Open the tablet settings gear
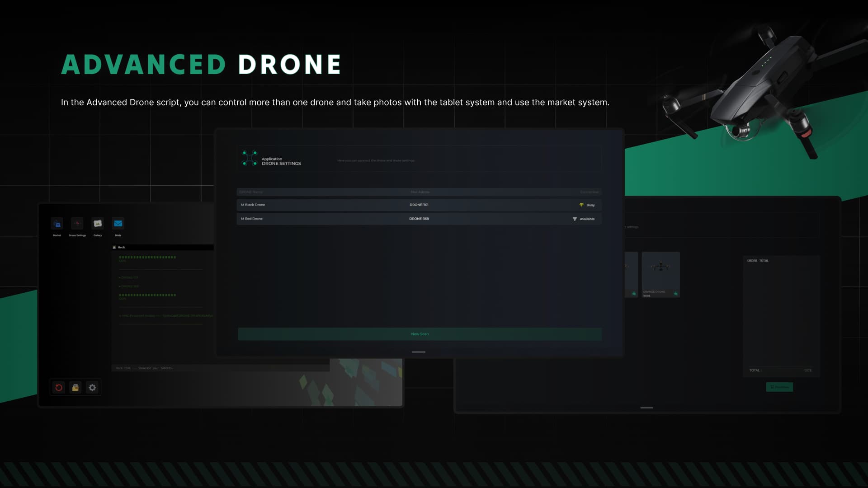Image resolution: width=868 pixels, height=488 pixels. tap(92, 387)
